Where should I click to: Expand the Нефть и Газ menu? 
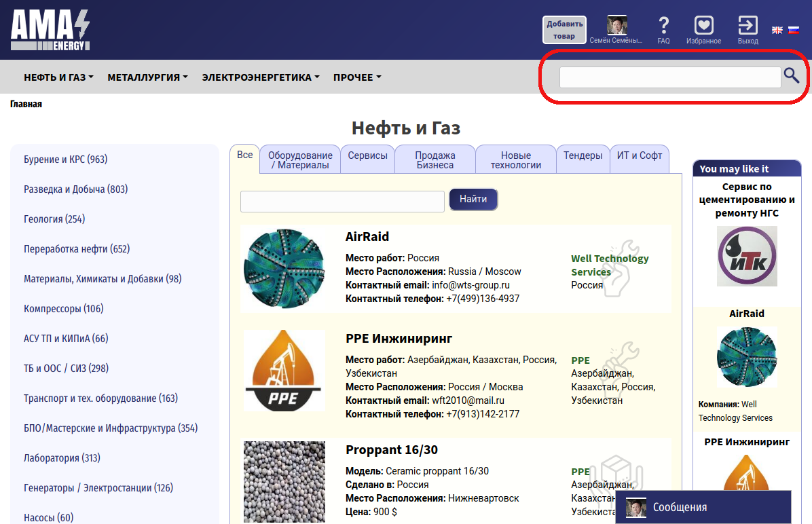pyautogui.click(x=58, y=77)
